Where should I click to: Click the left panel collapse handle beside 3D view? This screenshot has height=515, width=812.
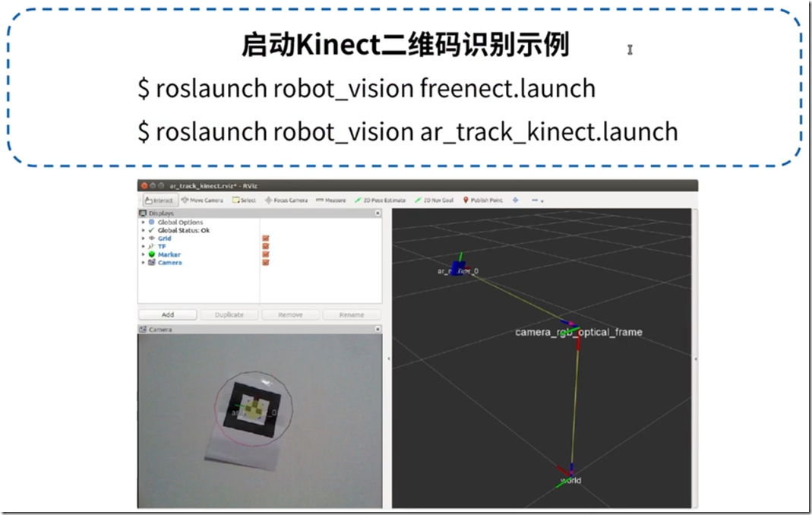click(x=388, y=359)
